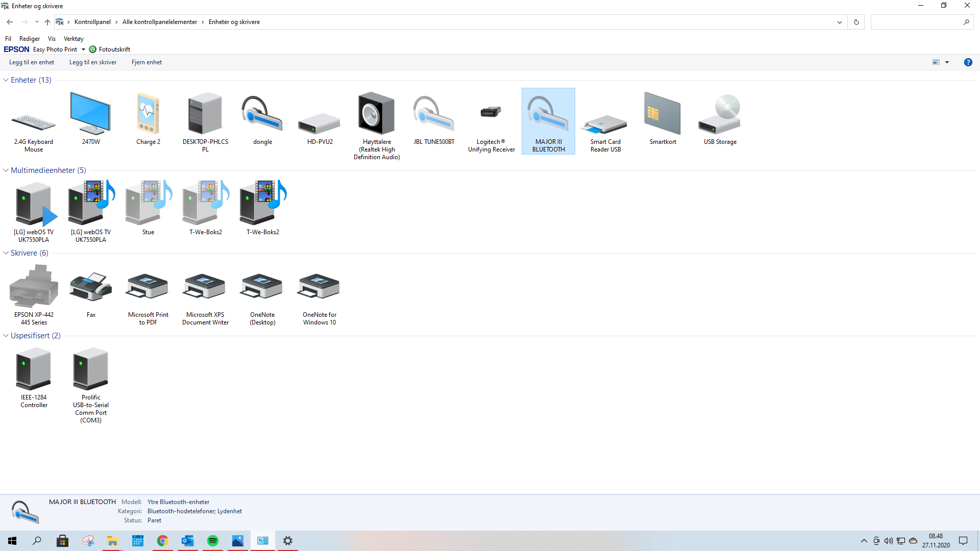
Task: Select the Stue media device
Action: point(148,208)
